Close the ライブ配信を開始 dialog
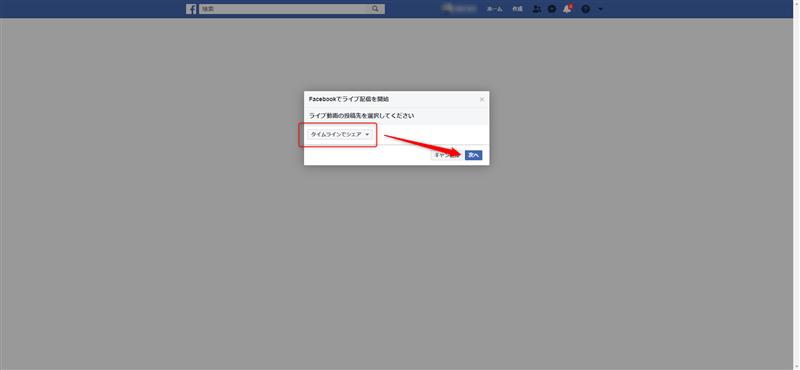 (x=482, y=100)
